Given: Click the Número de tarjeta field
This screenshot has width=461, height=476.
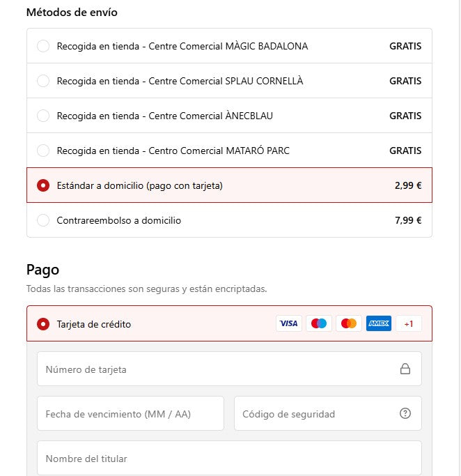Looking at the screenshot, I should coord(216,369).
